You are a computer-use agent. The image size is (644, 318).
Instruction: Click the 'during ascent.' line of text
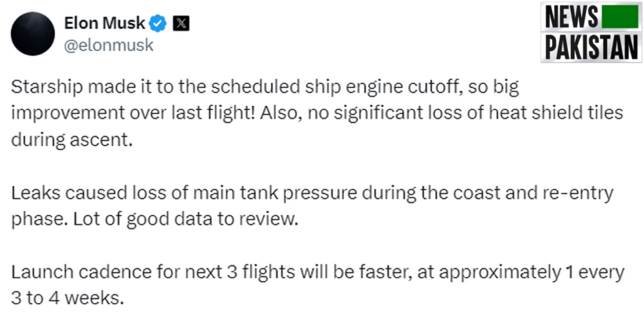(x=72, y=140)
